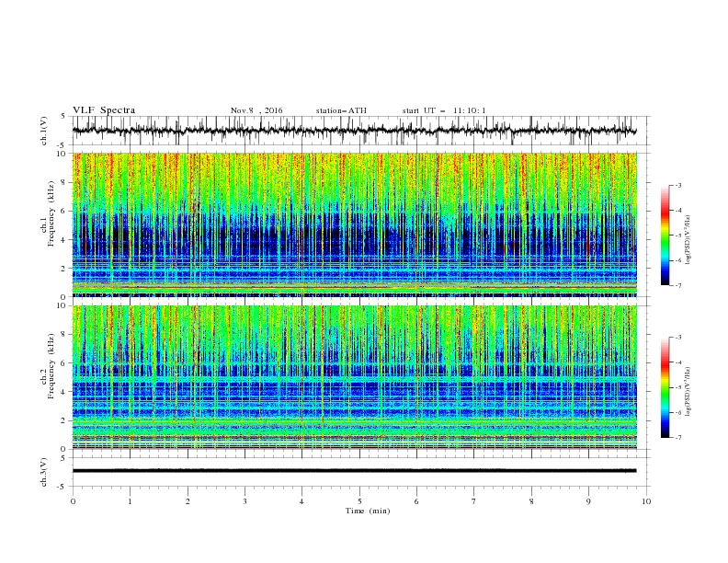The image size is (728, 563).
Task: Select the "start UT = 11:10:1" text
Action: tap(444, 110)
